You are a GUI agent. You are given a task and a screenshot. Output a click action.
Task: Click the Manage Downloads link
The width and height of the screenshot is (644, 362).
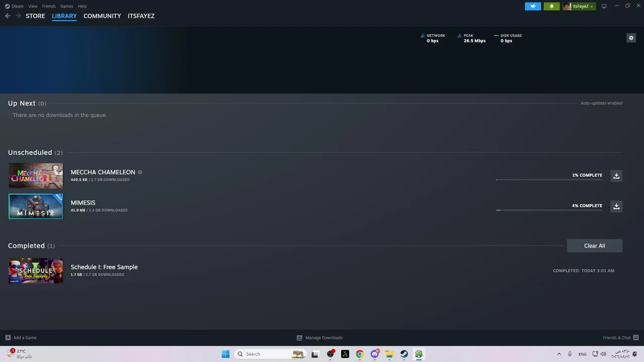pos(324,338)
